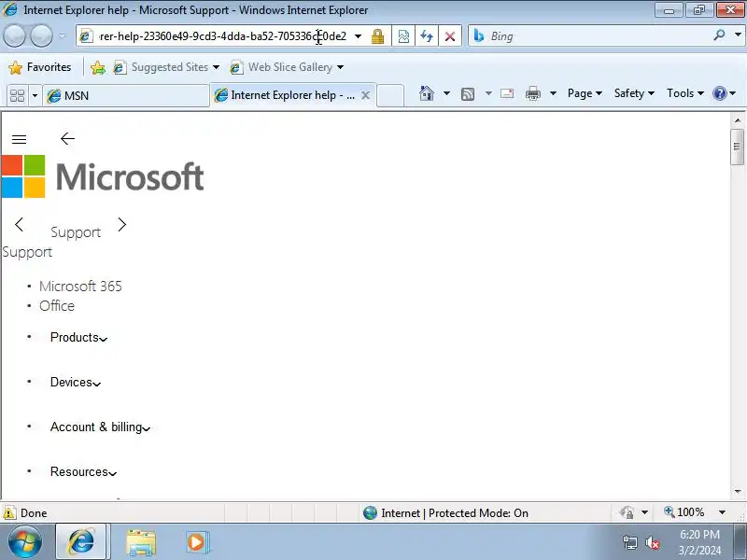Viewport: 747px width, 560px height.
Task: Open the Microsoft 365 link
Action: (x=80, y=287)
